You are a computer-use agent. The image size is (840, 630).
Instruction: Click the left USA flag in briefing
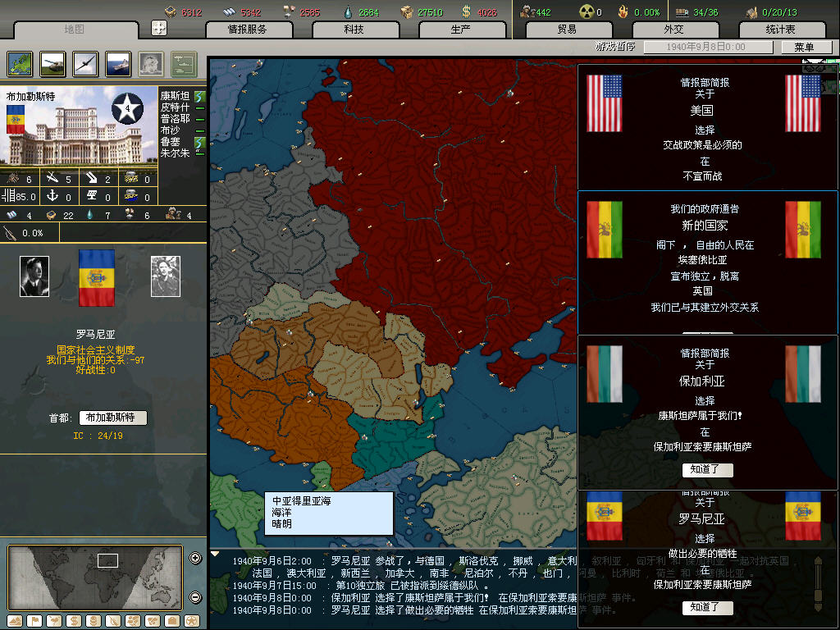(x=605, y=103)
